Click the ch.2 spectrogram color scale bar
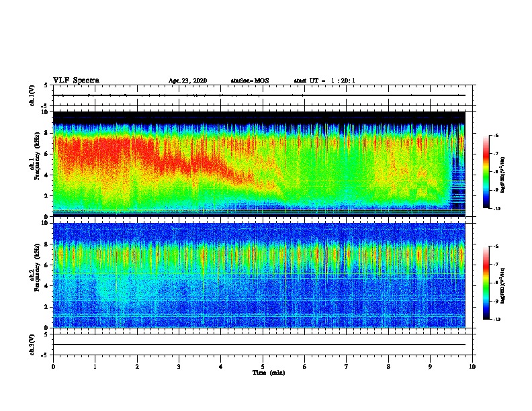Viewport: 532px width, 411px height. (x=486, y=283)
